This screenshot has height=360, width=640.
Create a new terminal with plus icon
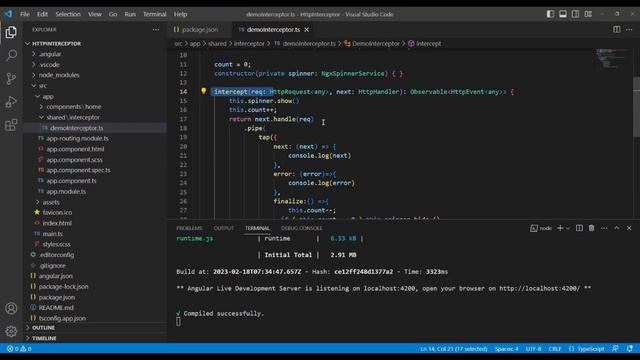pos(560,228)
